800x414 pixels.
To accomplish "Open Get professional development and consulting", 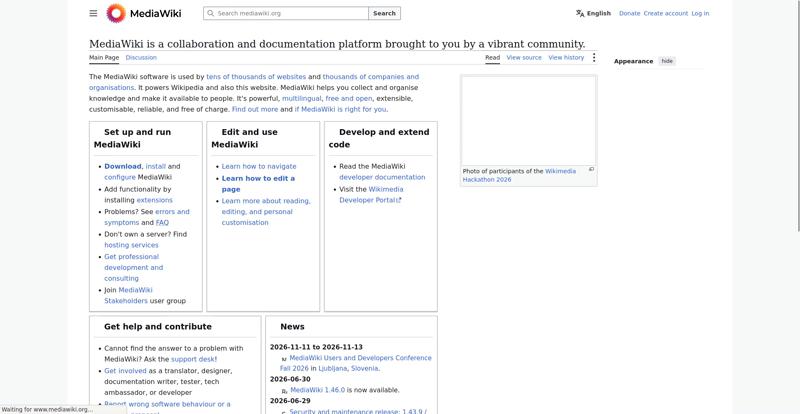I will coord(133,267).
